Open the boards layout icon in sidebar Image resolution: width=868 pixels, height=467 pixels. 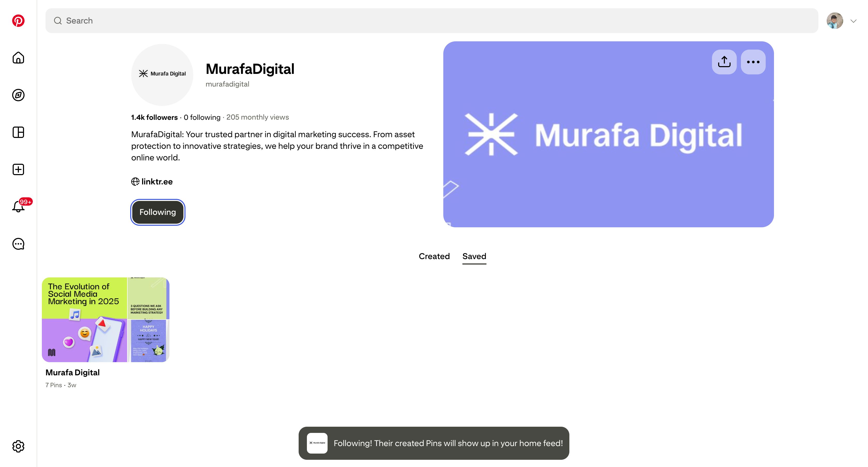(x=18, y=132)
